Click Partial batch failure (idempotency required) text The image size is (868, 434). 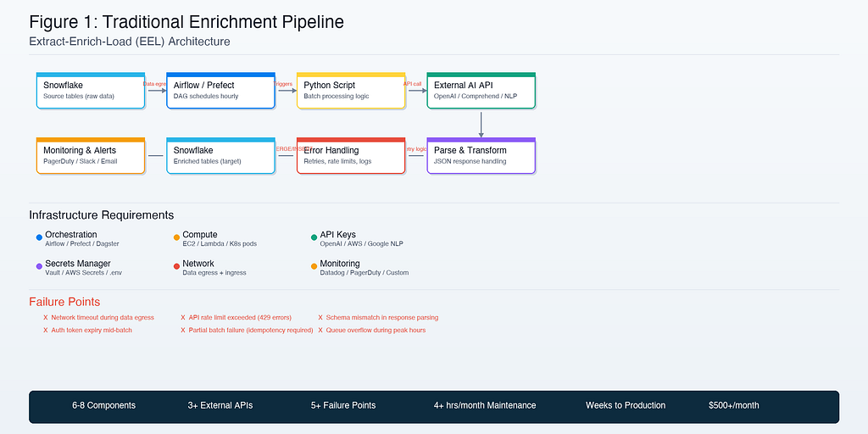(x=251, y=330)
